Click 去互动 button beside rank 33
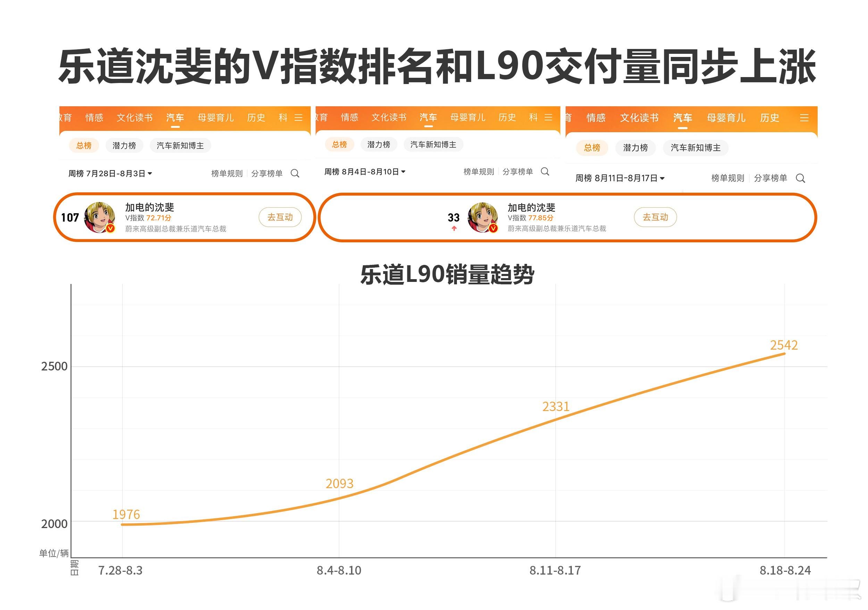Screen dimensions: 868x610 pos(656,217)
